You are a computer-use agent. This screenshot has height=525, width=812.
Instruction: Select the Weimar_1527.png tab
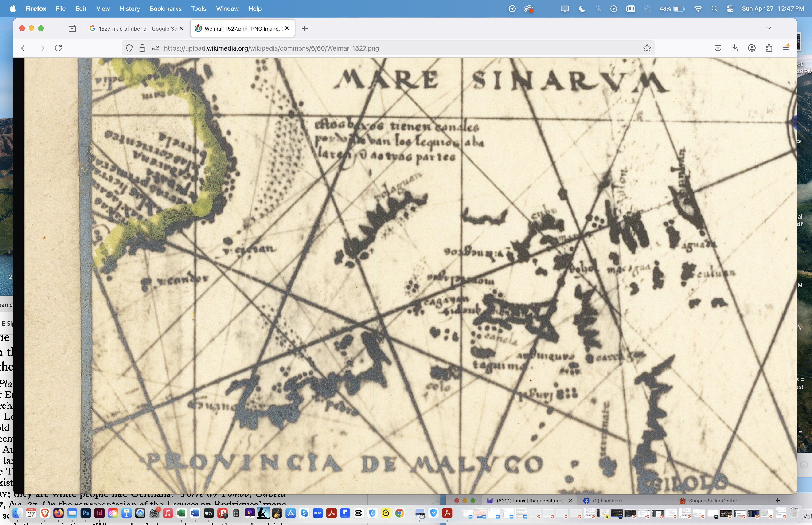tap(243, 29)
